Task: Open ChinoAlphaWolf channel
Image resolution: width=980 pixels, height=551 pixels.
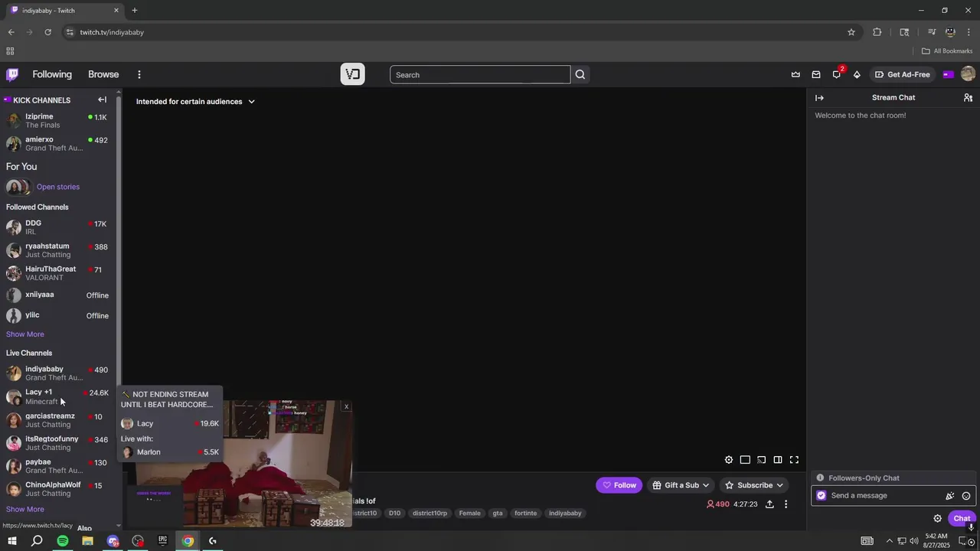Action: (x=58, y=489)
